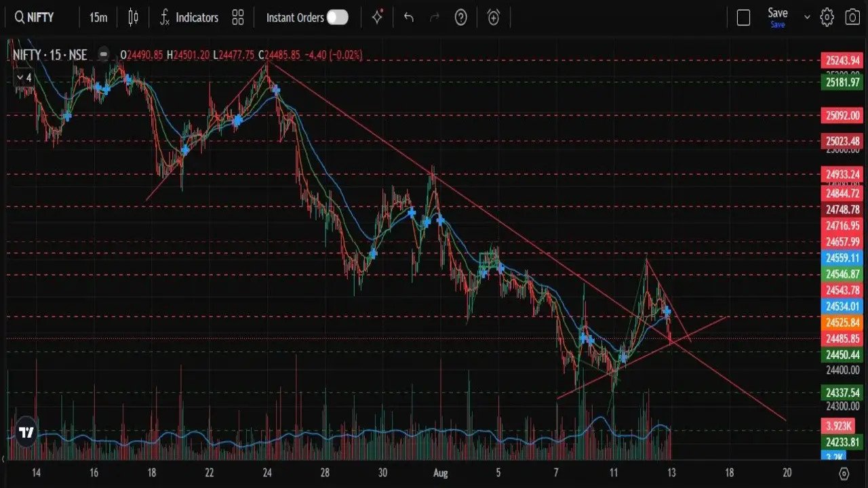Open the indicator templates grid icon

point(237,18)
